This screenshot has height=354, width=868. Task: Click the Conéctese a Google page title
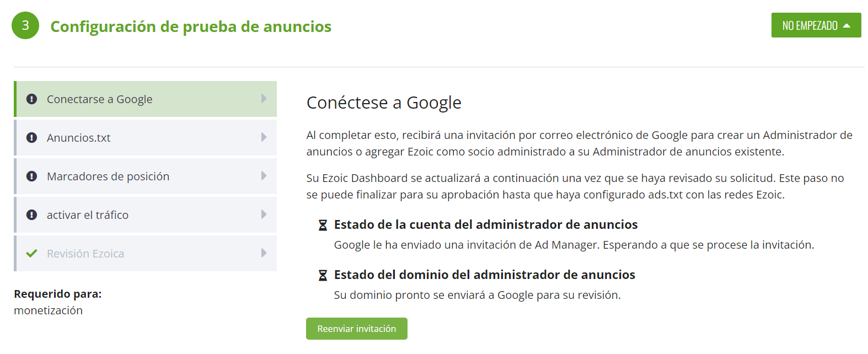[384, 103]
